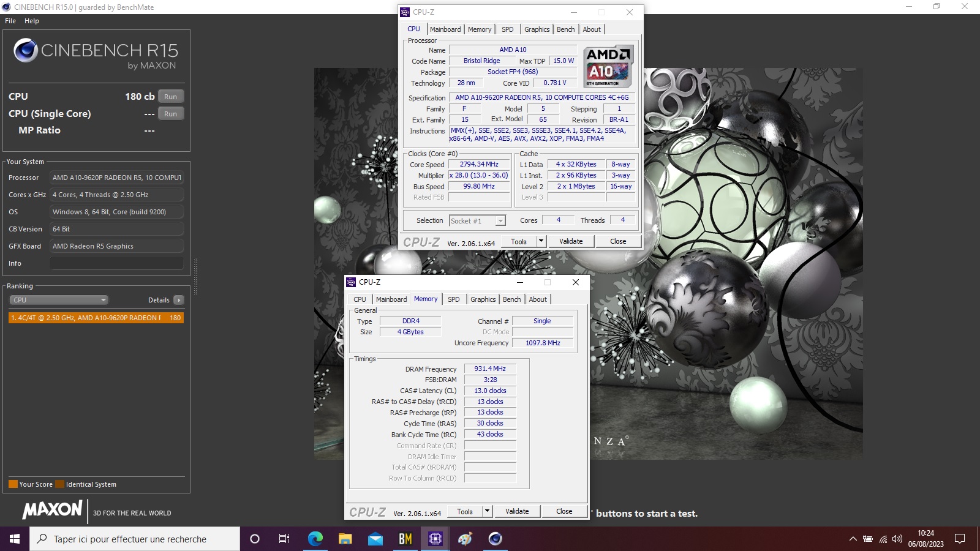Image resolution: width=980 pixels, height=551 pixels.
Task: Open the Mail app from taskbar
Action: click(375, 539)
